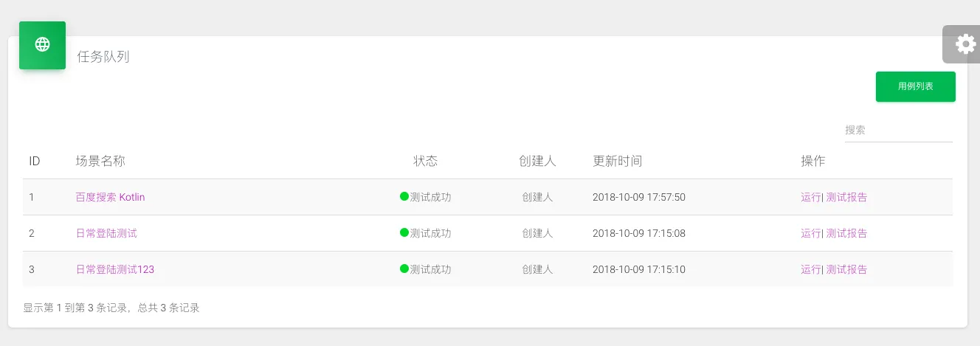Image resolution: width=980 pixels, height=346 pixels.
Task: Focus the 搜索 search field
Action: pyautogui.click(x=898, y=130)
